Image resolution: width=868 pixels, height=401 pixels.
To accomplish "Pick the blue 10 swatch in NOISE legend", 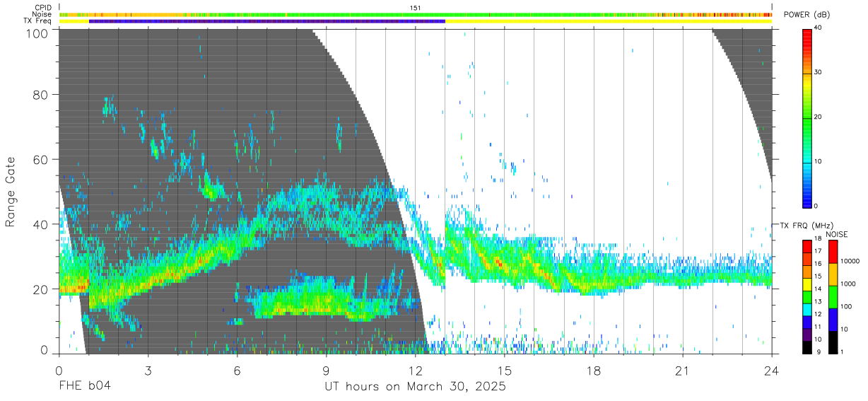I will [x=833, y=320].
